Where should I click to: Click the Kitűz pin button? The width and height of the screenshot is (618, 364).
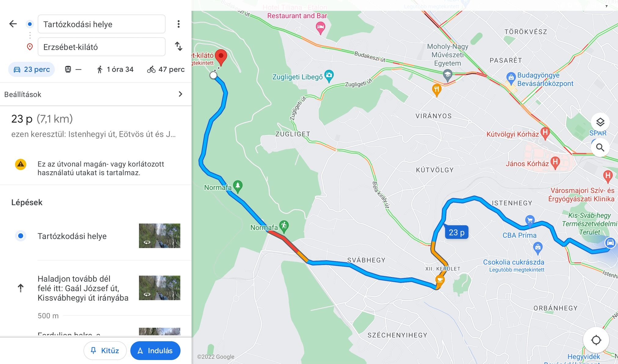click(x=105, y=351)
